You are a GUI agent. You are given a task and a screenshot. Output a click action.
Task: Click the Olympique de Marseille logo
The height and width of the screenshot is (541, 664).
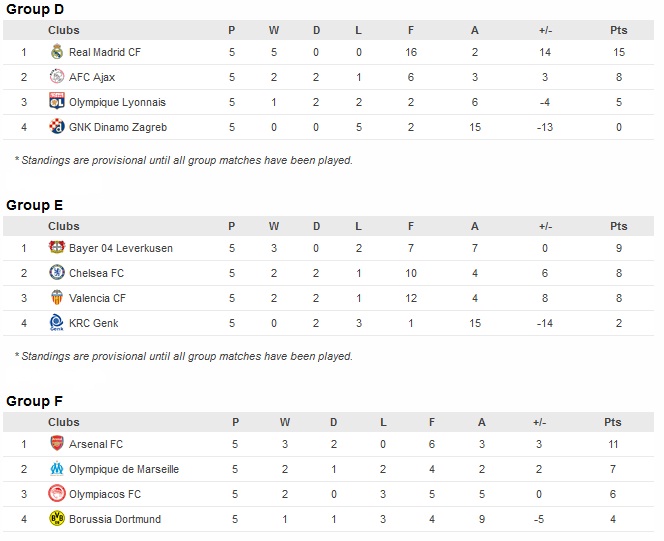pos(57,469)
